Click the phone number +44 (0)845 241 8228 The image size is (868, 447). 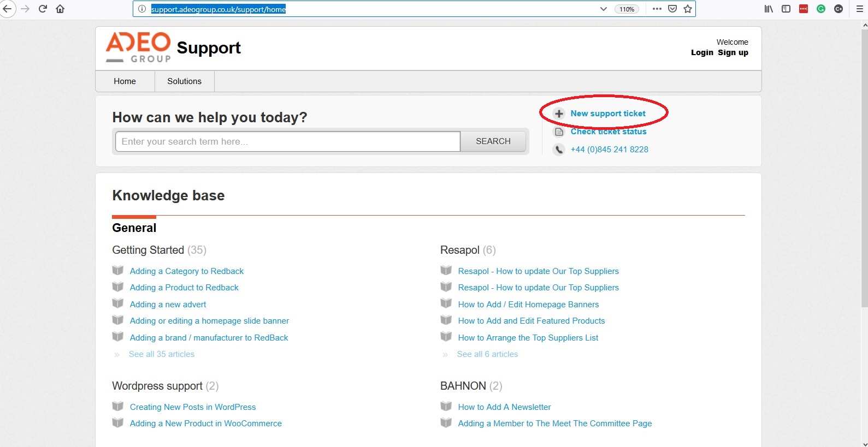click(610, 150)
